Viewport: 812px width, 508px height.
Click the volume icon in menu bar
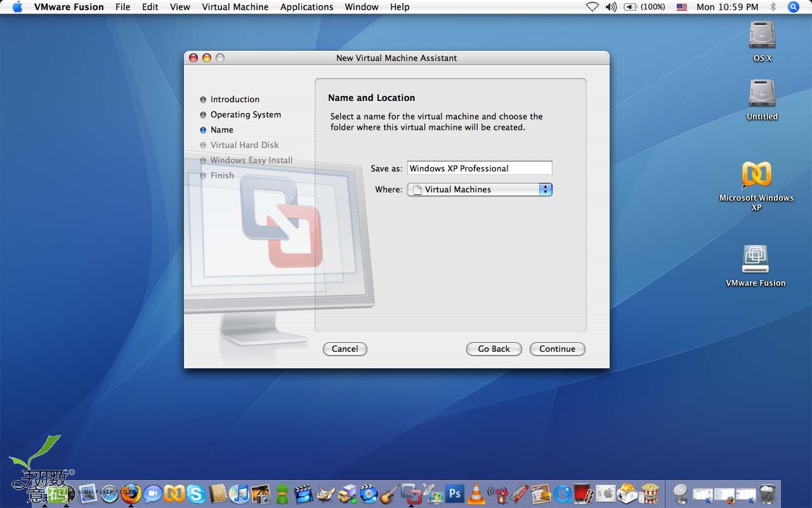pos(611,7)
